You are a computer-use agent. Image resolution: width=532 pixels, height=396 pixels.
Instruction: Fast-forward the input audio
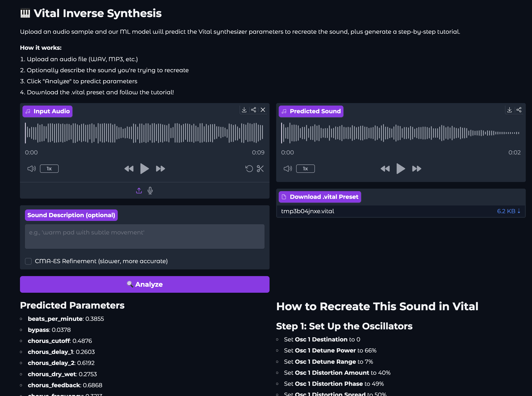coord(160,169)
